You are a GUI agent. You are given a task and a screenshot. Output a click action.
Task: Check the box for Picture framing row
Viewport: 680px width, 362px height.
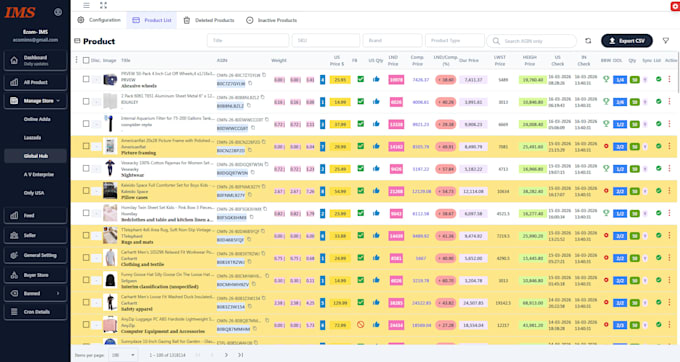click(x=86, y=146)
